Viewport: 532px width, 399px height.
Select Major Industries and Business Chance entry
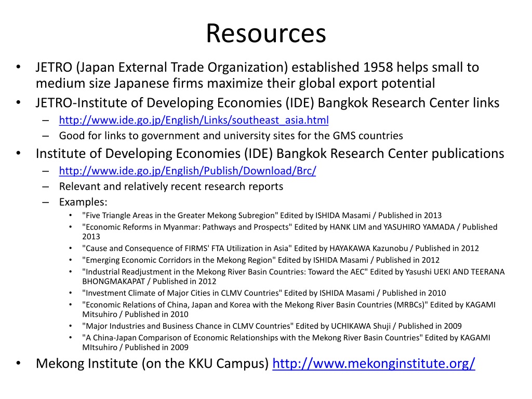tap(272, 326)
